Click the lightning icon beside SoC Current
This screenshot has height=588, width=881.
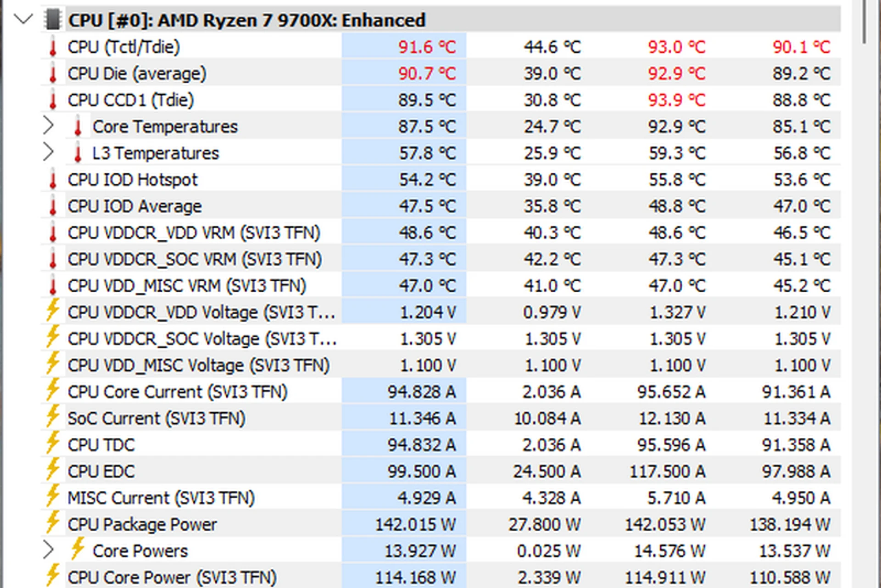pos(53,416)
